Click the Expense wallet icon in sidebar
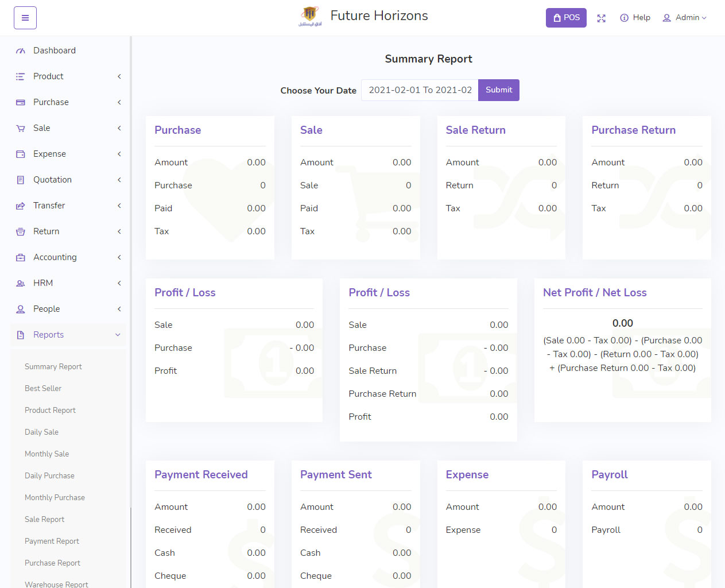Image resolution: width=725 pixels, height=588 pixels. pos(21,154)
